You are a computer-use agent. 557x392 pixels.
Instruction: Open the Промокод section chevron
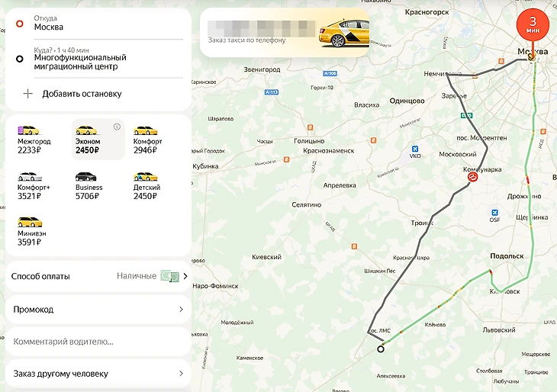181,310
